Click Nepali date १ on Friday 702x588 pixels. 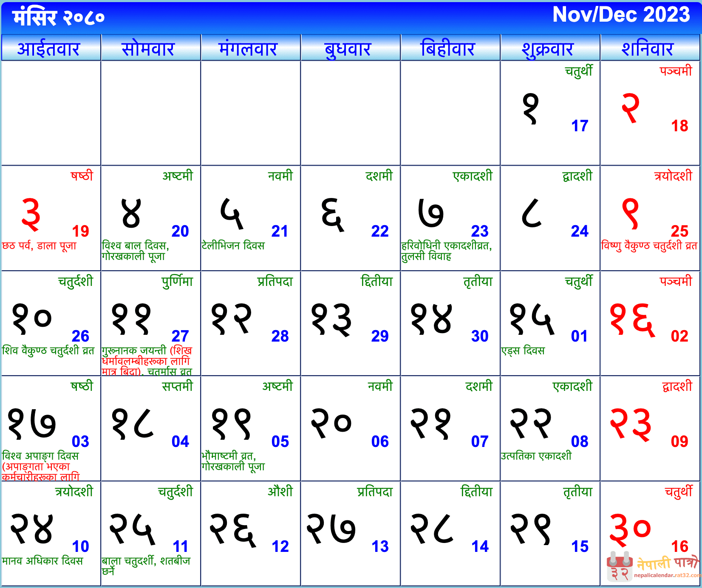pos(531,109)
